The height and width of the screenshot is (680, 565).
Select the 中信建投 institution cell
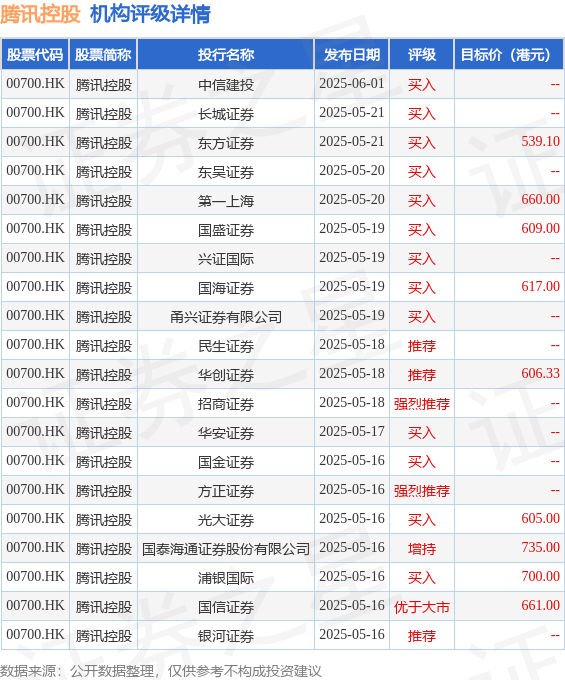(225, 85)
